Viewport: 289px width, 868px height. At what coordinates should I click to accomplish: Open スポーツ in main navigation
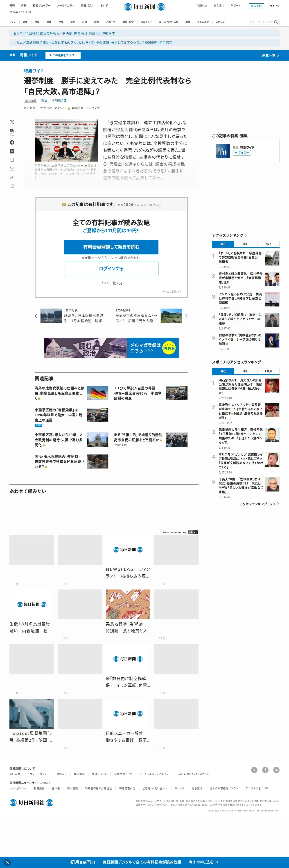pos(111,22)
